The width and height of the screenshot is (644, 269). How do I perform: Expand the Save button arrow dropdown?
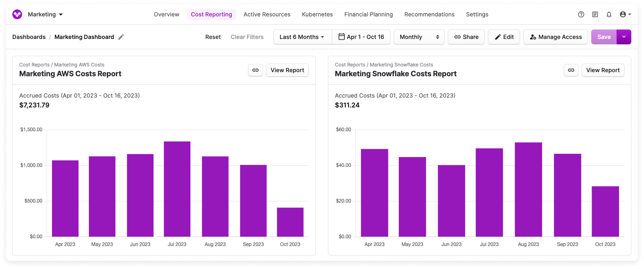[x=624, y=37]
